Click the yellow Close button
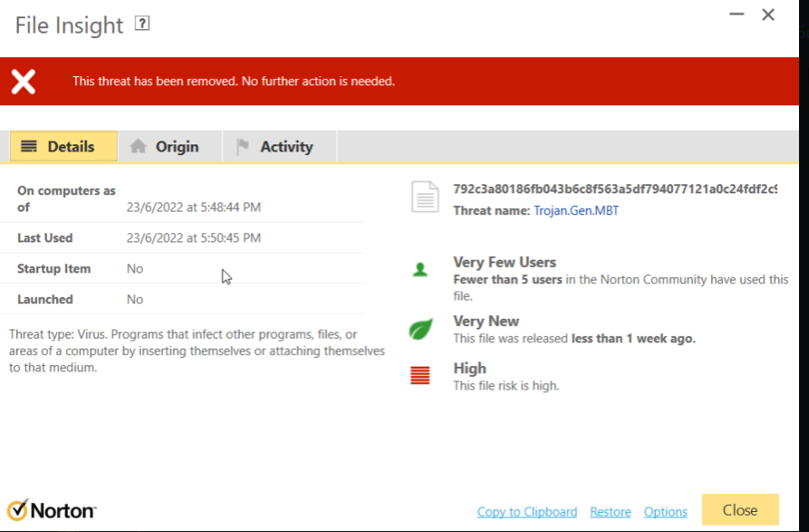Image resolution: width=809 pixels, height=532 pixels. point(740,510)
